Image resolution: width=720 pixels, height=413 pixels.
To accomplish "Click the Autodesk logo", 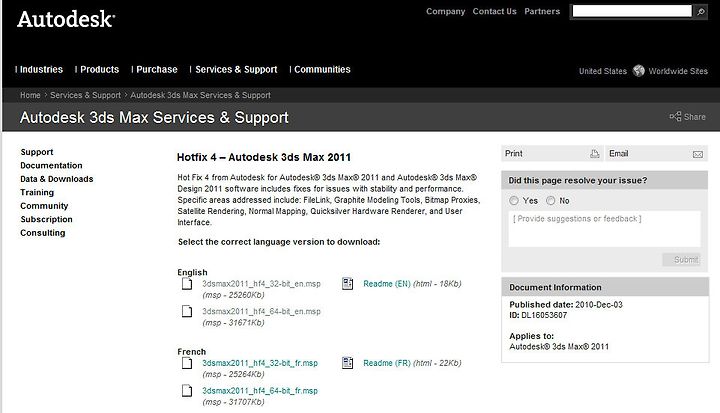I will 66,19.
